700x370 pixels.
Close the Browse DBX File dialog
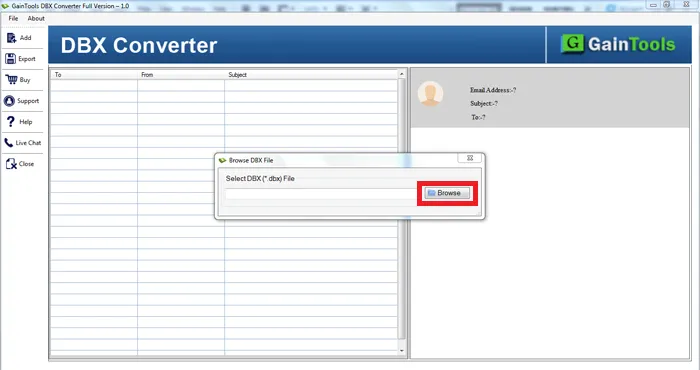(470, 158)
